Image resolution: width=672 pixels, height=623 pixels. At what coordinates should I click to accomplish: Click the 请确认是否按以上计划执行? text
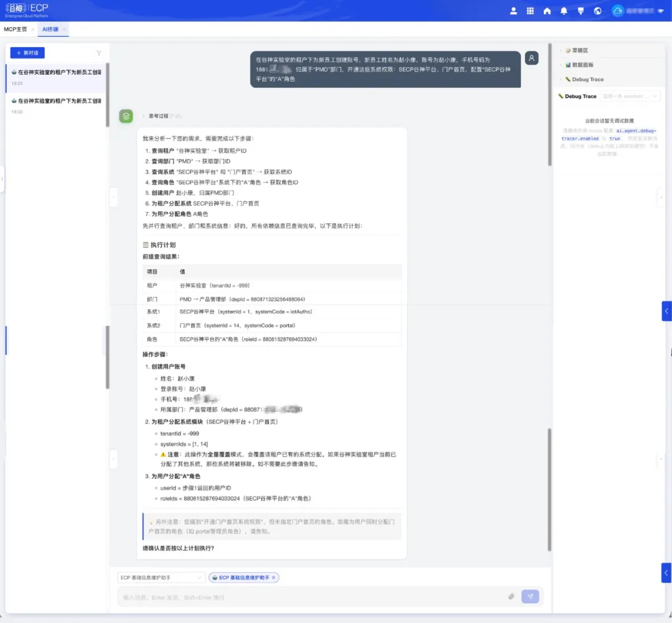click(179, 548)
